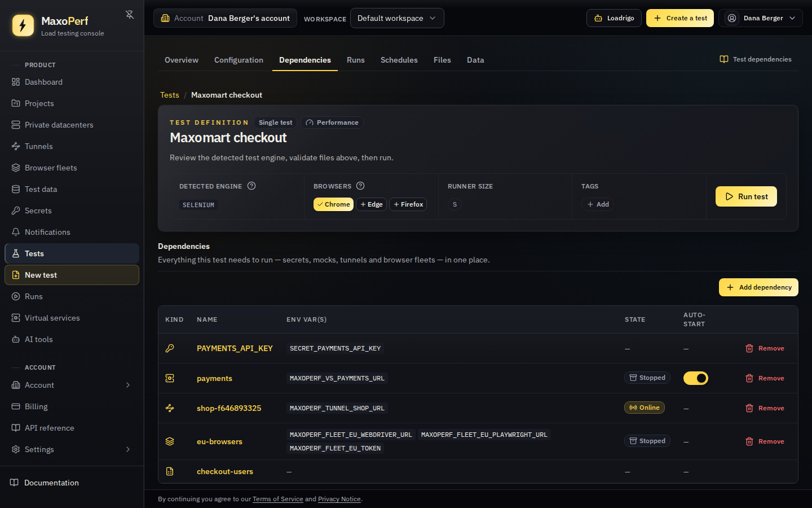
Task: Remove the shop-f646893325 dependency
Action: coord(765,408)
